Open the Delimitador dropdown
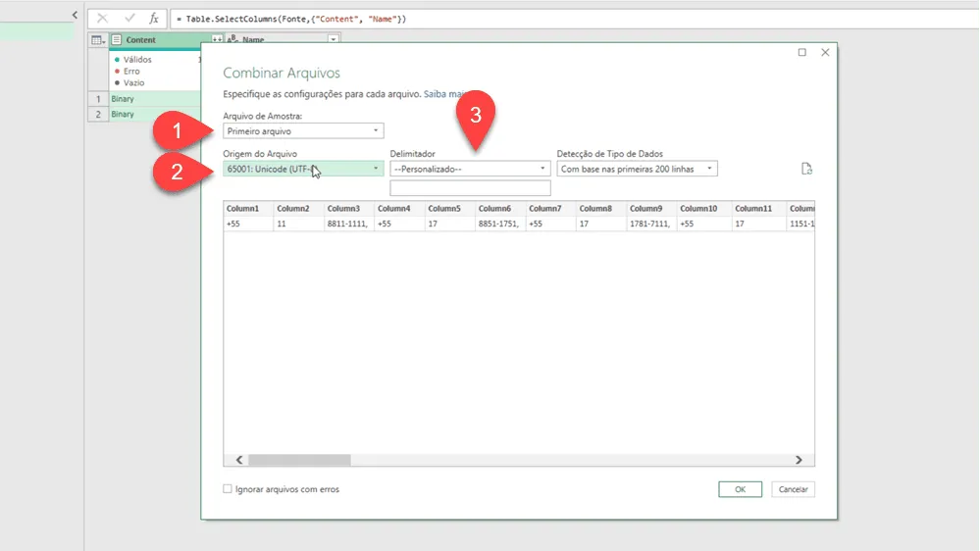The height and width of the screenshot is (551, 980). point(470,169)
